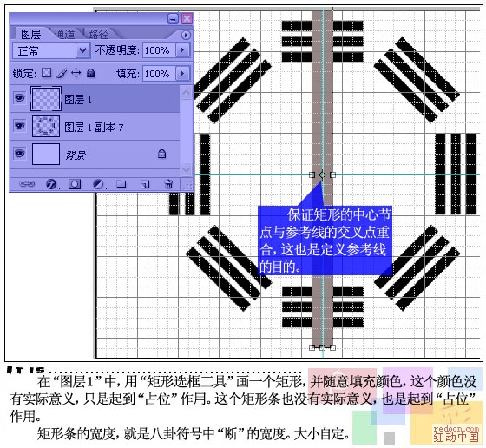Toggle lock all padlock icon
486x448 pixels.
91,73
